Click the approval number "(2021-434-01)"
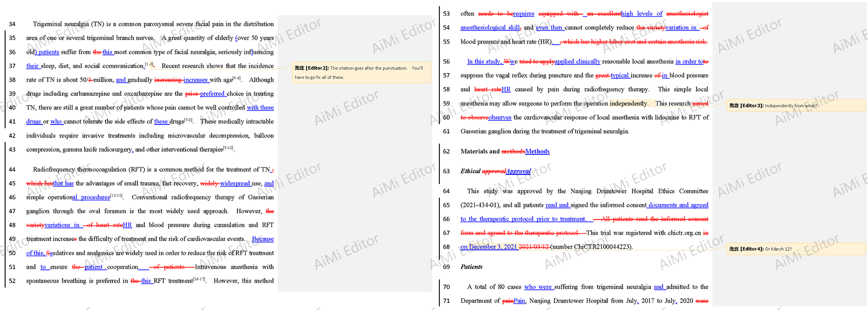This screenshot has height=310, width=868. 480,205
